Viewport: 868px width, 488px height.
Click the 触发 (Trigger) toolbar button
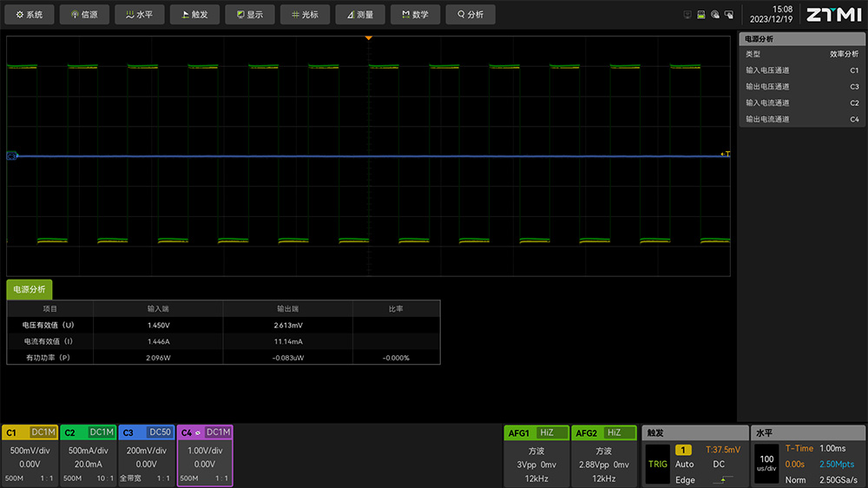coord(194,15)
